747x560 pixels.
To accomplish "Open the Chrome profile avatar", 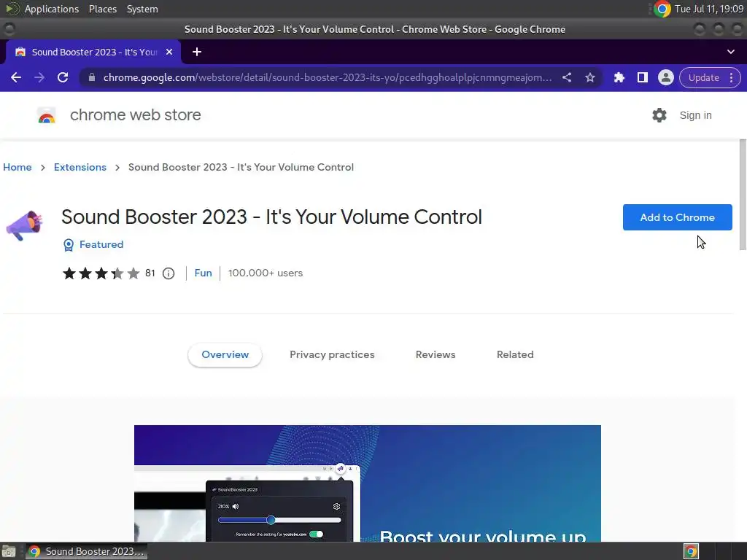I will point(665,77).
